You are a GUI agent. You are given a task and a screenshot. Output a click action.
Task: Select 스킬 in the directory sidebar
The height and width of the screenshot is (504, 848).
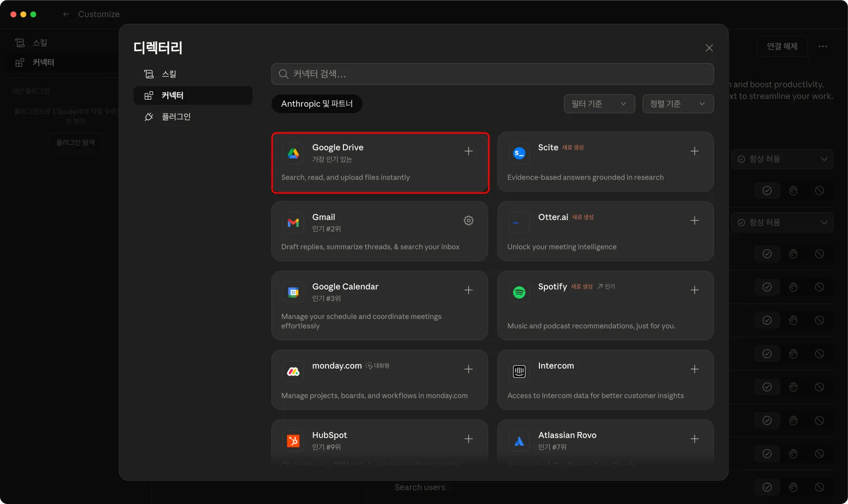[193, 74]
